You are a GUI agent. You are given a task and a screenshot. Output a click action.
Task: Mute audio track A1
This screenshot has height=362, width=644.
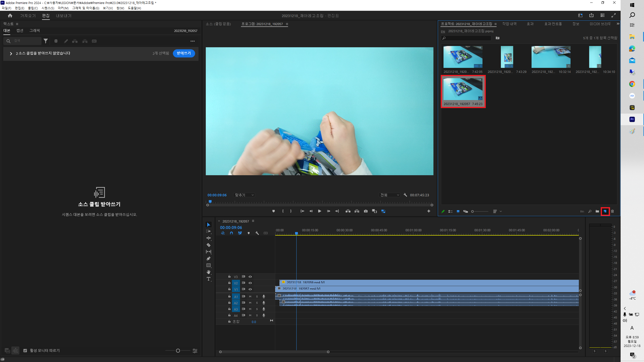pos(250,296)
